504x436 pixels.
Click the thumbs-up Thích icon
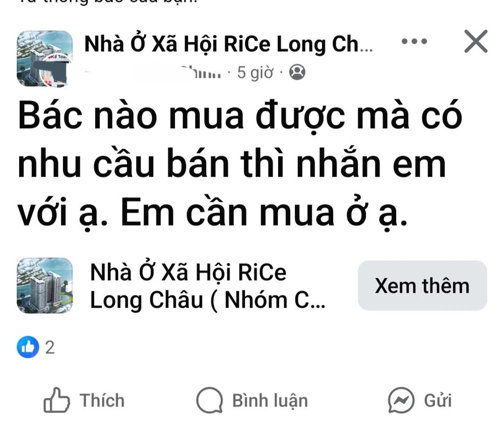tap(57, 400)
